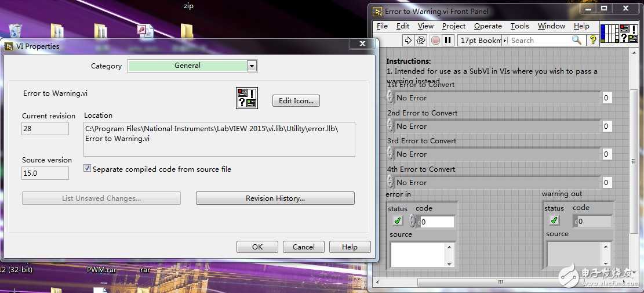
Task: Toggle the warning out status indicator
Action: (554, 220)
